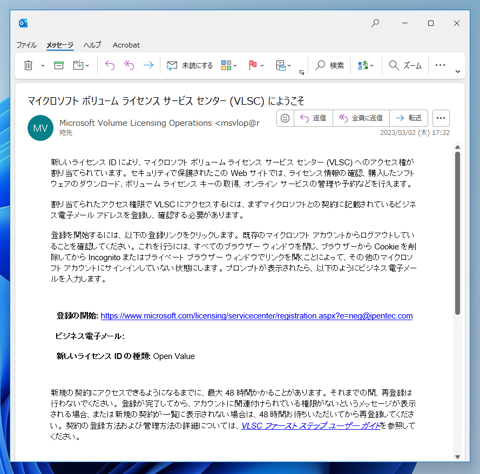
Task: Open the Rules icon dropdown arrow
Action: 289,66
